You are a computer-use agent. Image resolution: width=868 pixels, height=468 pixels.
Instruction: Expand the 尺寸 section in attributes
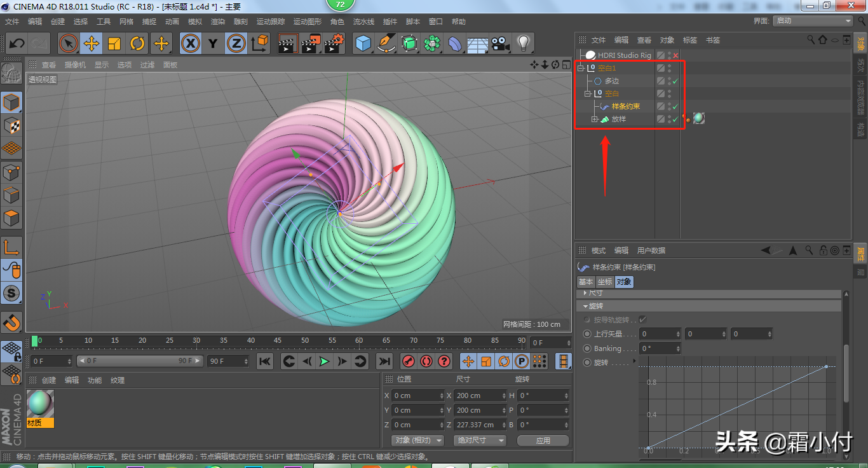[x=586, y=293]
